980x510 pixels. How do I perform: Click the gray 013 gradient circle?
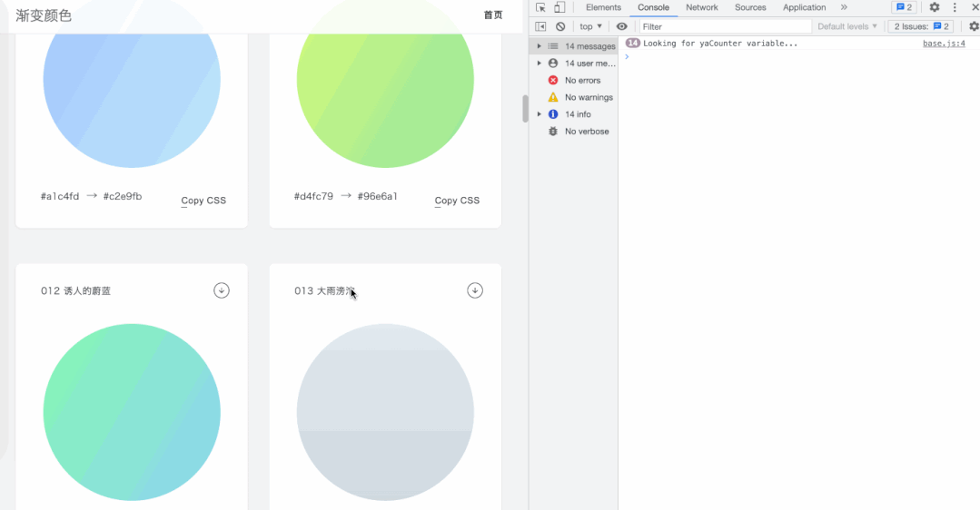click(x=385, y=412)
